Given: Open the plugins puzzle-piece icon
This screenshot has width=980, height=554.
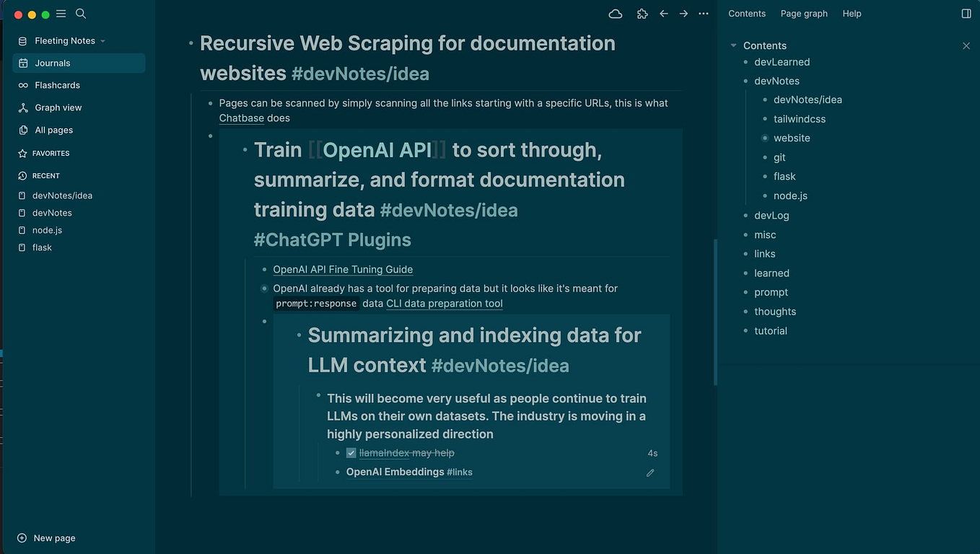Looking at the screenshot, I should click(642, 14).
